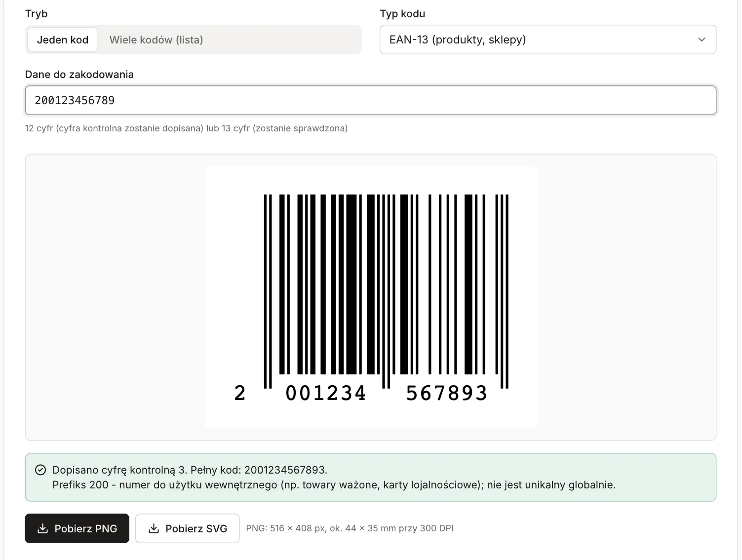
Task: Click the download icon on Pobierz PNG
Action: 43,528
